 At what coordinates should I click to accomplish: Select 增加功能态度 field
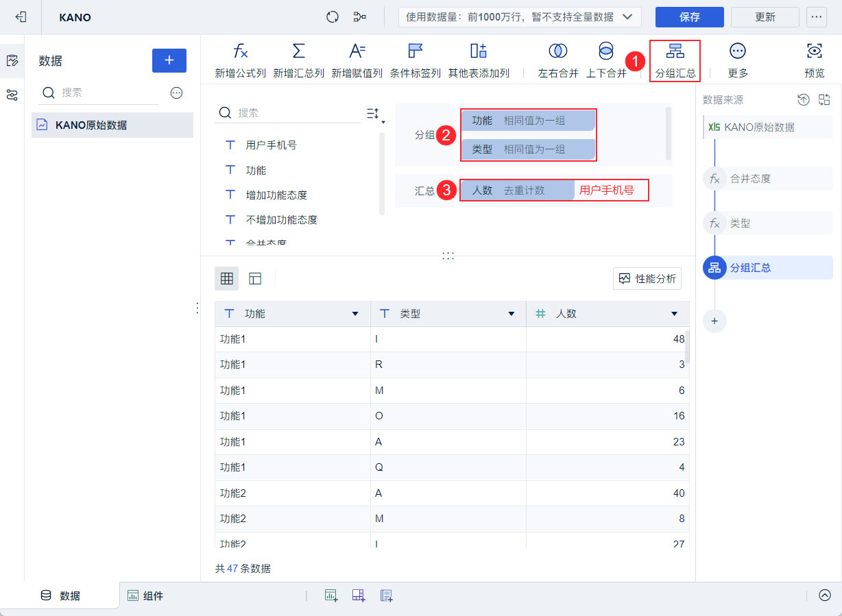[276, 195]
